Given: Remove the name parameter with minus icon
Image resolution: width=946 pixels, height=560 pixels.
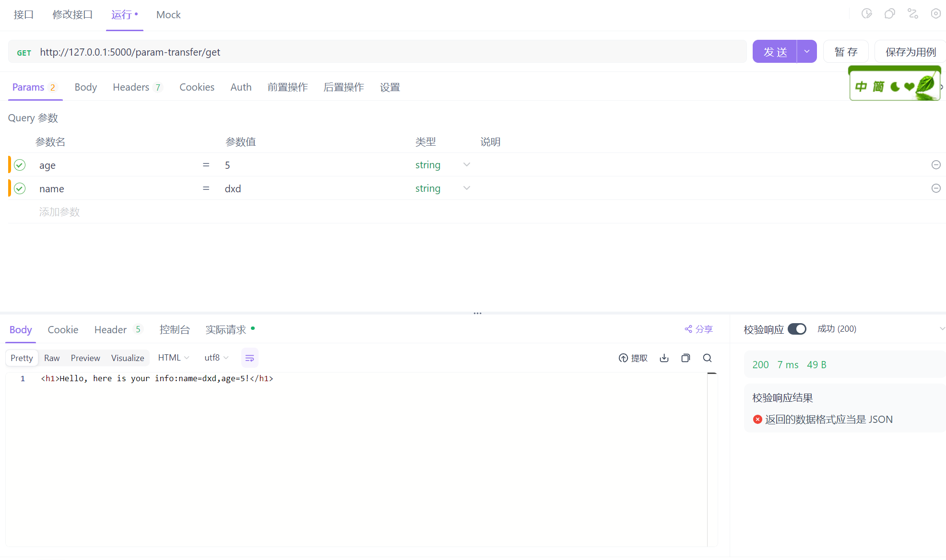Looking at the screenshot, I should pos(935,188).
